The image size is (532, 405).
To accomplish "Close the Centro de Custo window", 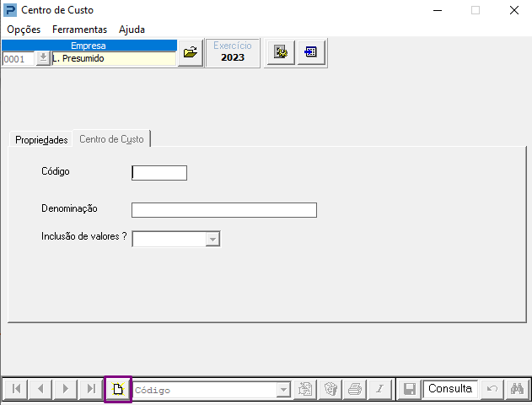I will coord(514,10).
